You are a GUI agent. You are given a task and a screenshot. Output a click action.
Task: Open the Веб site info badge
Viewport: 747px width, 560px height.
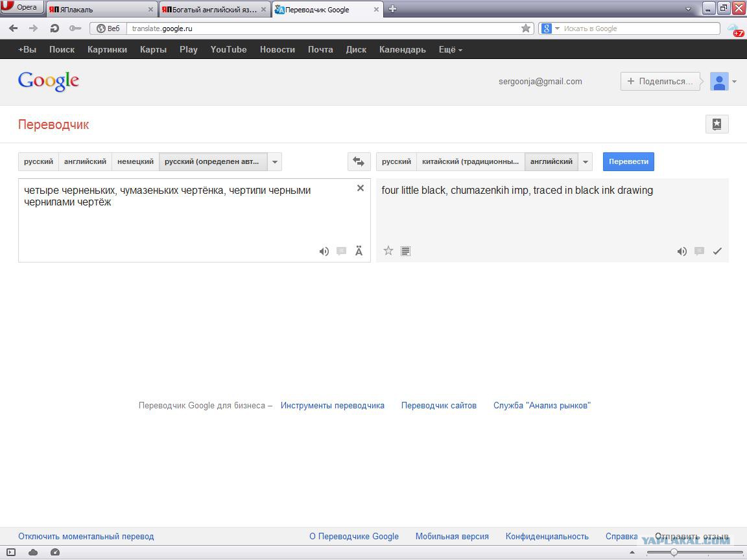point(108,29)
